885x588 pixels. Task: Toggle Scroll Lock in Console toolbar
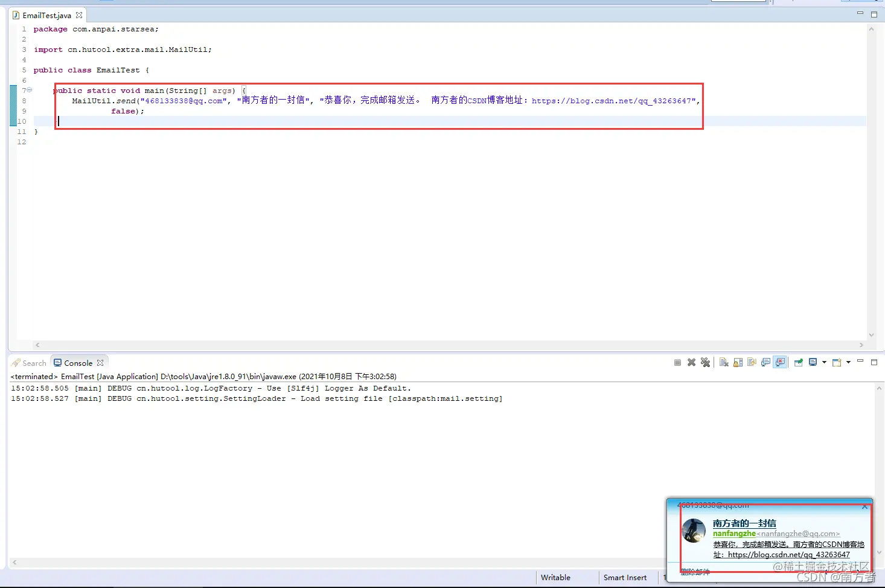[738, 362]
